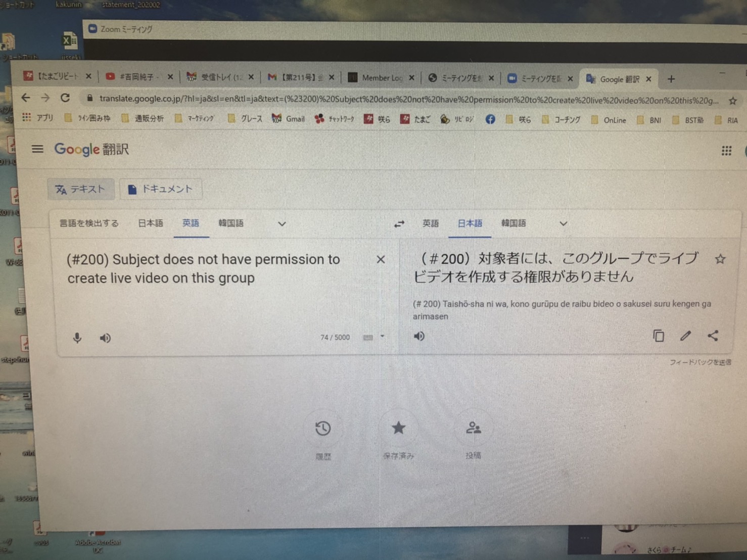Open the グレース bookmark folder

coord(245,119)
